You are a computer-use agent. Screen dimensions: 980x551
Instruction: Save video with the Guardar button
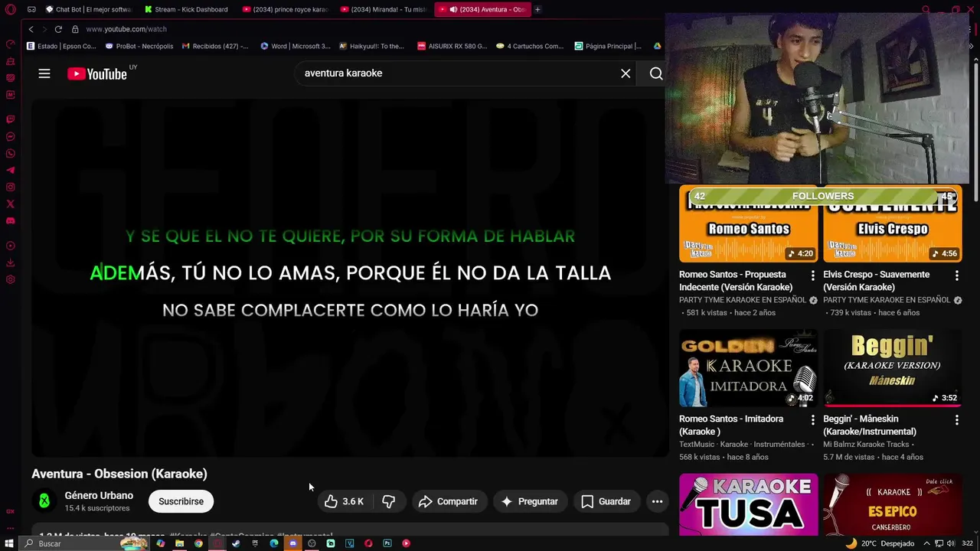click(x=606, y=501)
